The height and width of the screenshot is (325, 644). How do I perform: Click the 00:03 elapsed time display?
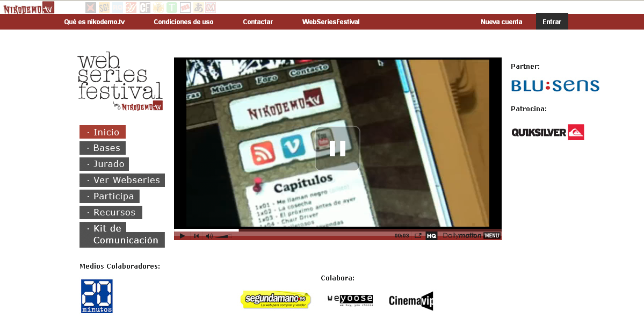coord(402,236)
